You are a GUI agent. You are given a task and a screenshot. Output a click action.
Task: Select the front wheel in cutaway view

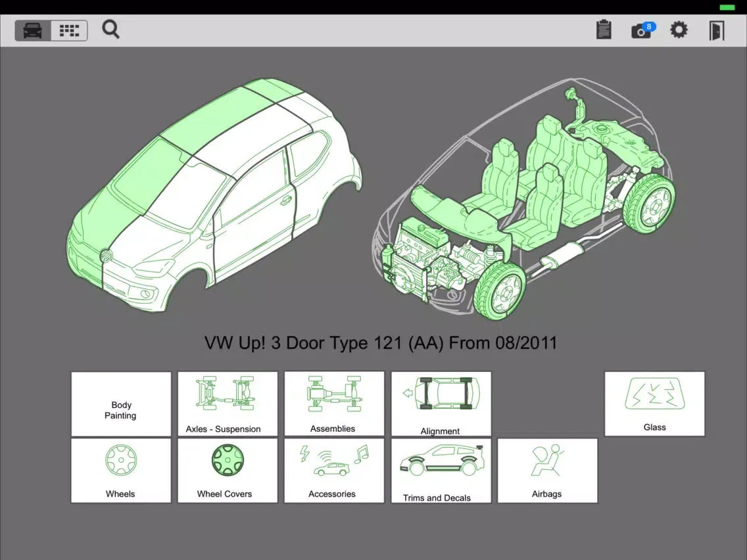(x=500, y=291)
